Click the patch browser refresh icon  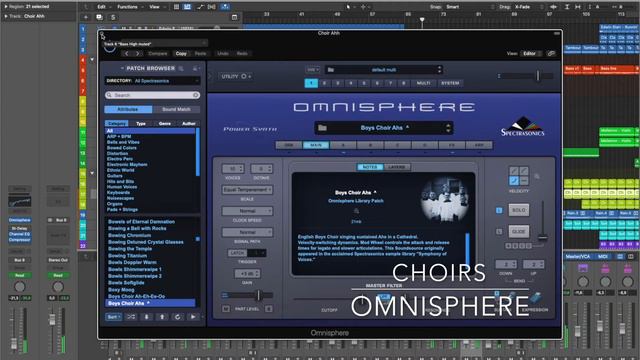[177, 317]
